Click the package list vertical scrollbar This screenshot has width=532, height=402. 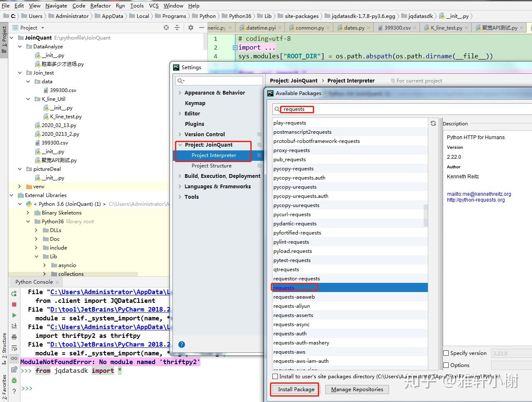point(426,215)
